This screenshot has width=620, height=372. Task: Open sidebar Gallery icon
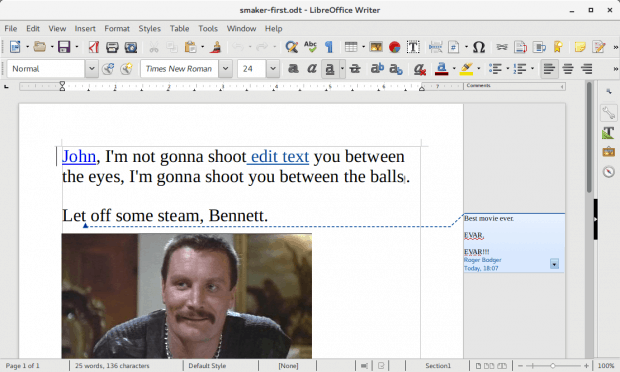[x=609, y=152]
